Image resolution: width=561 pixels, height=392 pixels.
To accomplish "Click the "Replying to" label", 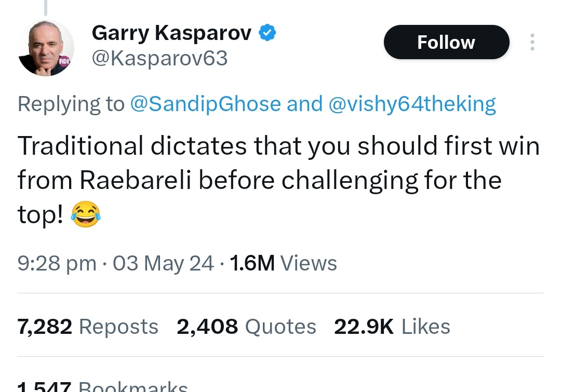I will 71,104.
